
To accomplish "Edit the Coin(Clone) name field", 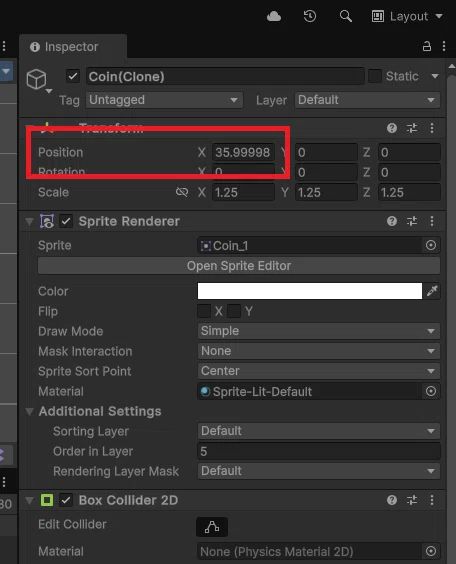I will click(225, 76).
